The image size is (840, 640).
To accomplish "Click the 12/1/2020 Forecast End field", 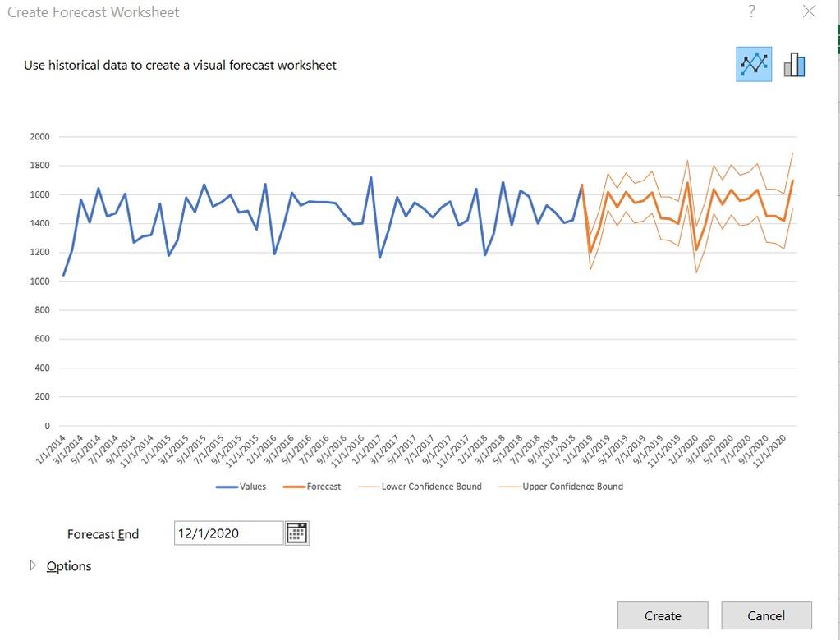I will coord(227,533).
